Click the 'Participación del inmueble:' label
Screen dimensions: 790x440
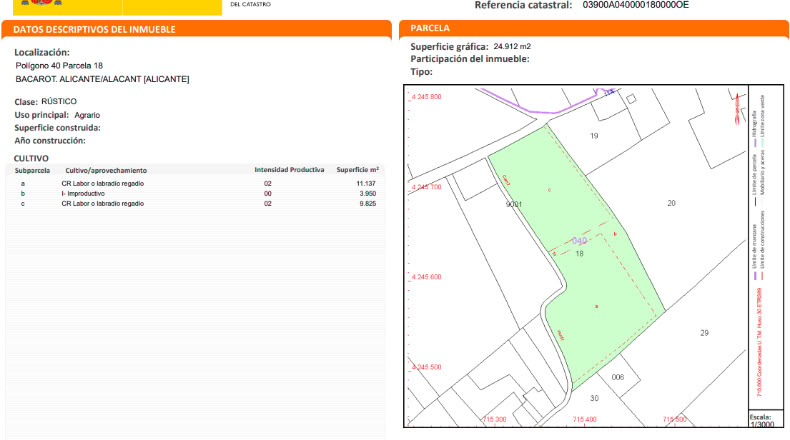(x=470, y=59)
